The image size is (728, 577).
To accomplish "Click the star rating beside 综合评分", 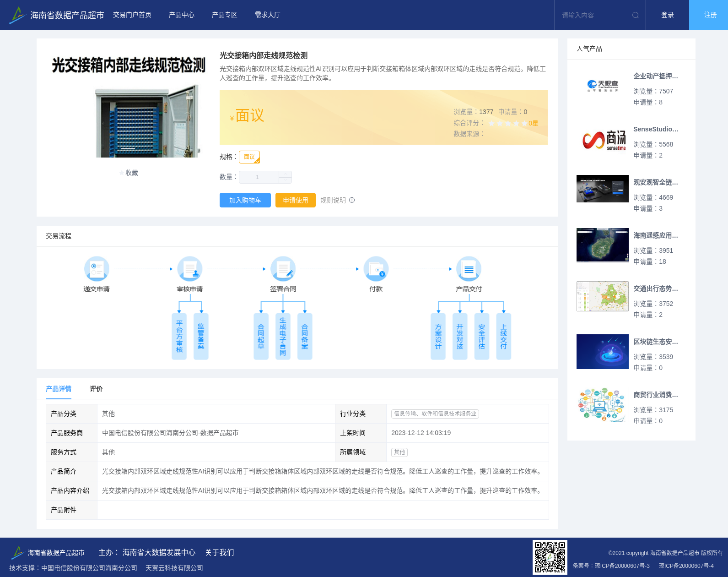I will [x=508, y=123].
